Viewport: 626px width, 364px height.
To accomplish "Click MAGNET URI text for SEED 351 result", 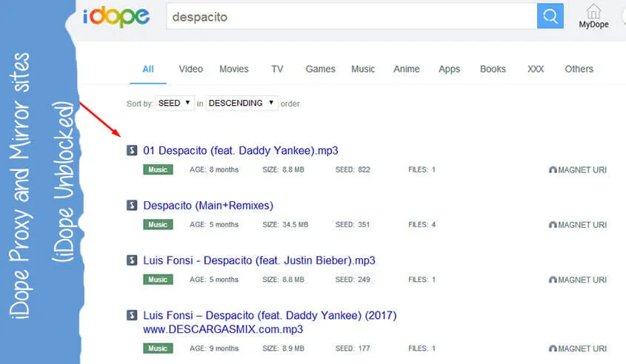I will [582, 225].
